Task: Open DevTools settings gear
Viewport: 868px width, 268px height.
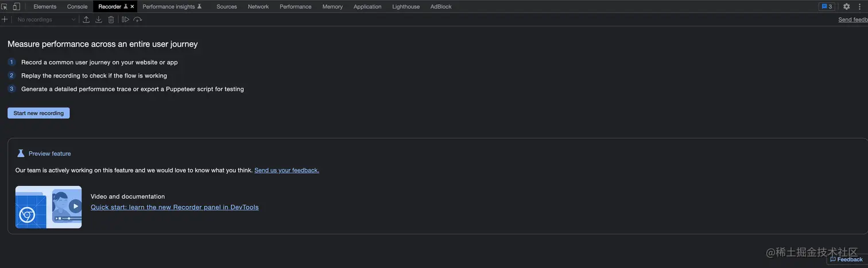Action: point(846,7)
